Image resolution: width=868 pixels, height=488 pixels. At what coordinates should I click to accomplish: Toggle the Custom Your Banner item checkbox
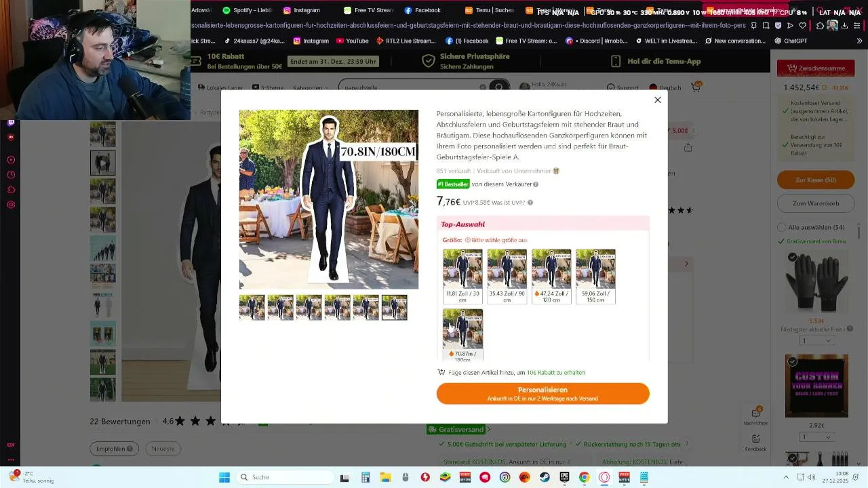pyautogui.click(x=792, y=362)
